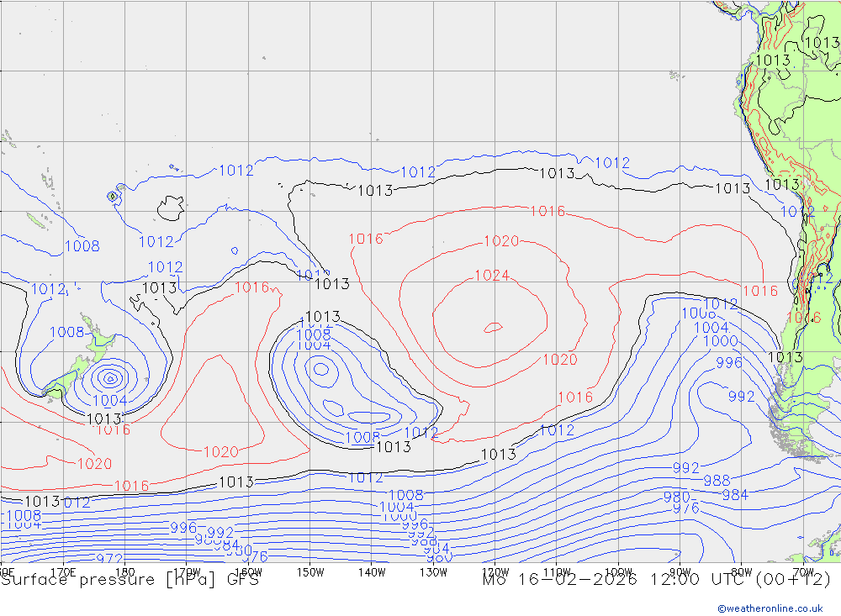This screenshot has width=841, height=616.
Task: Click the 70W longitude label
Action: coord(803,572)
